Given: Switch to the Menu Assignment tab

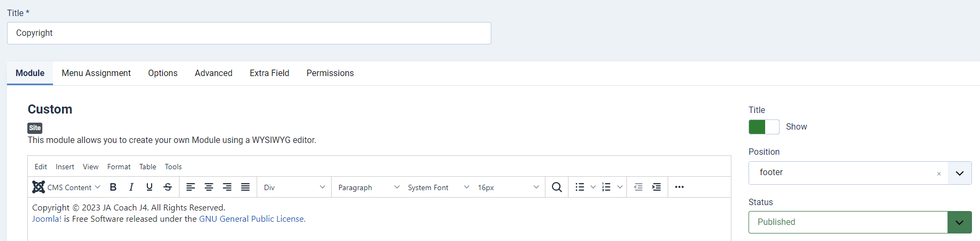Looking at the screenshot, I should pyautogui.click(x=96, y=73).
